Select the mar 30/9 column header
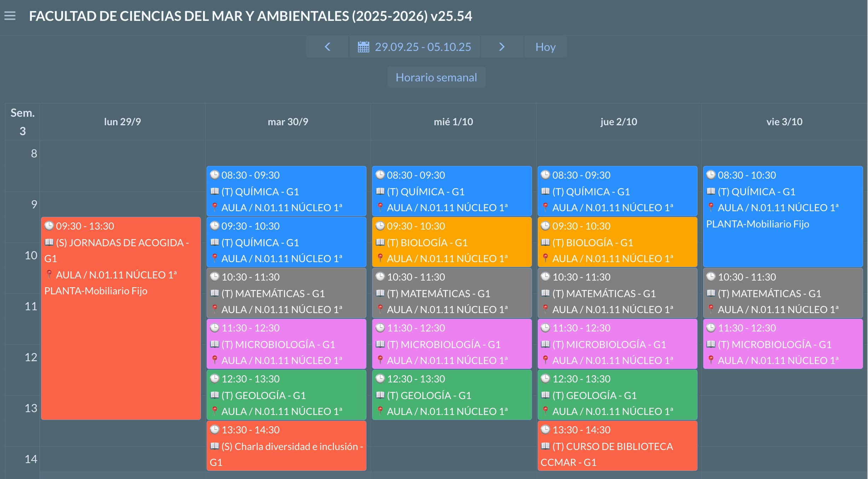The width and height of the screenshot is (868, 479). pyautogui.click(x=288, y=122)
